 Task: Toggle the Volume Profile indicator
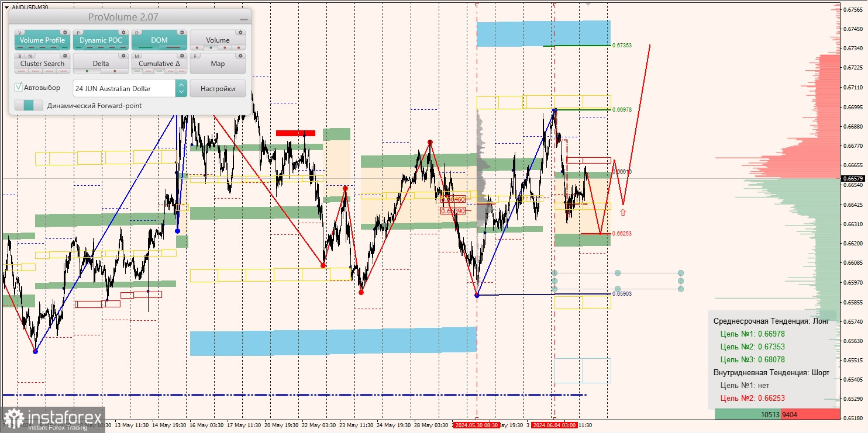click(x=42, y=40)
